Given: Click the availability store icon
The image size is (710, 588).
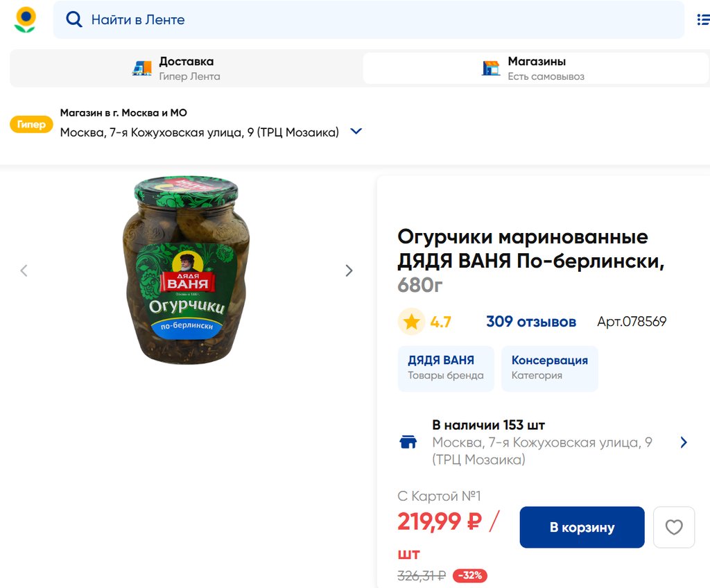Looking at the screenshot, I should [408, 442].
